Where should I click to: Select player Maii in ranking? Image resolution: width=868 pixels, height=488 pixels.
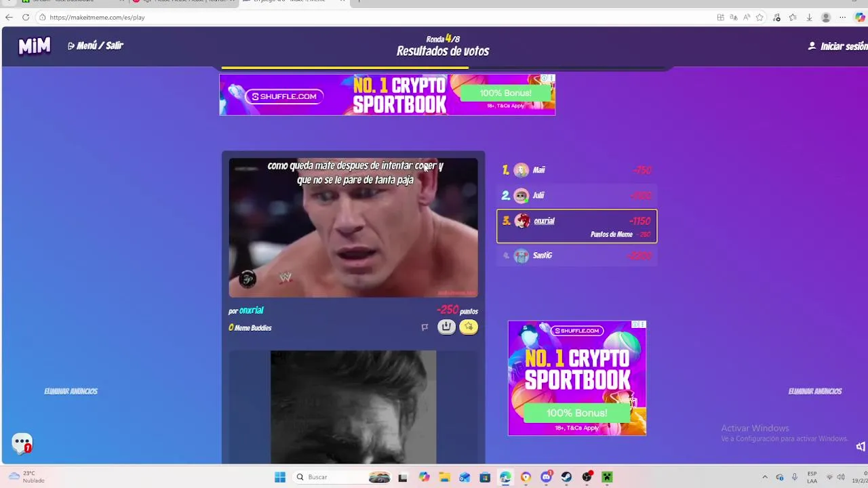point(577,170)
